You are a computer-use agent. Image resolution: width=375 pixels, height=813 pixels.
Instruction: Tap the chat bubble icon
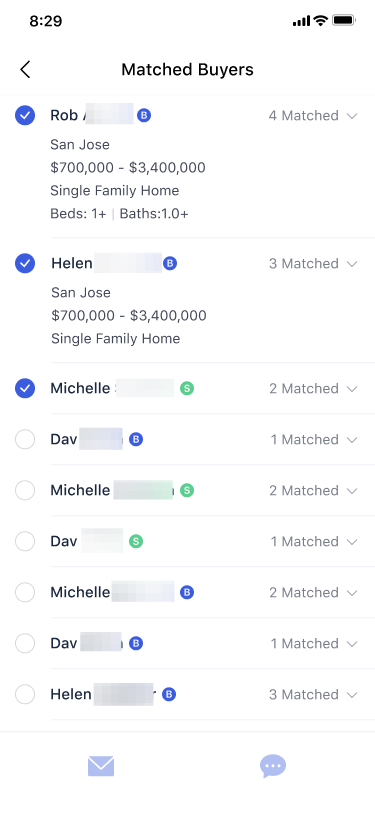(273, 766)
